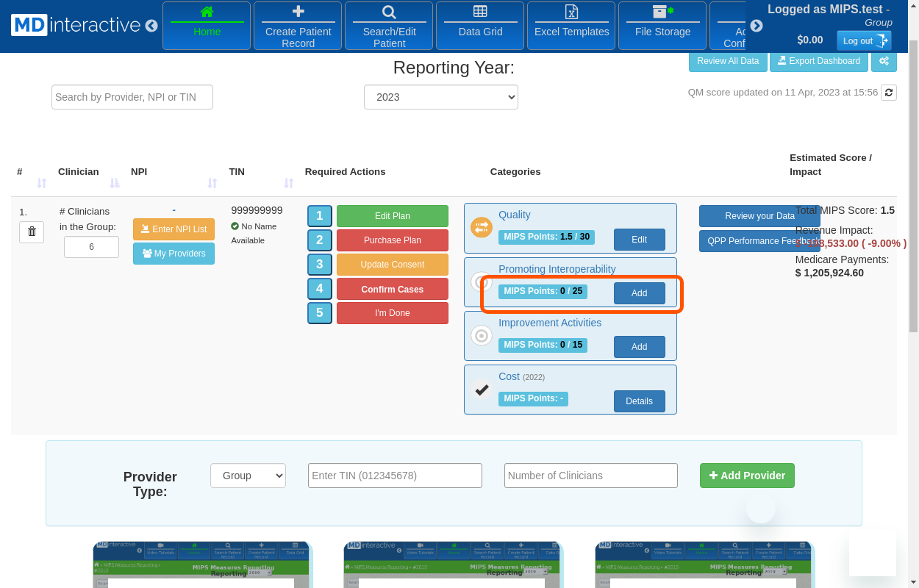
Task: Sort the table by NPI column
Action: [x=212, y=183]
